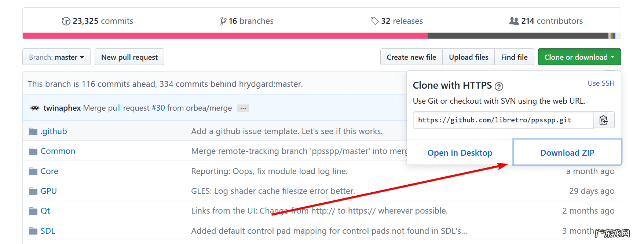The height and width of the screenshot is (244, 644).
Task: Click the help question mark next to Clone with HTTPS
Action: [x=499, y=86]
